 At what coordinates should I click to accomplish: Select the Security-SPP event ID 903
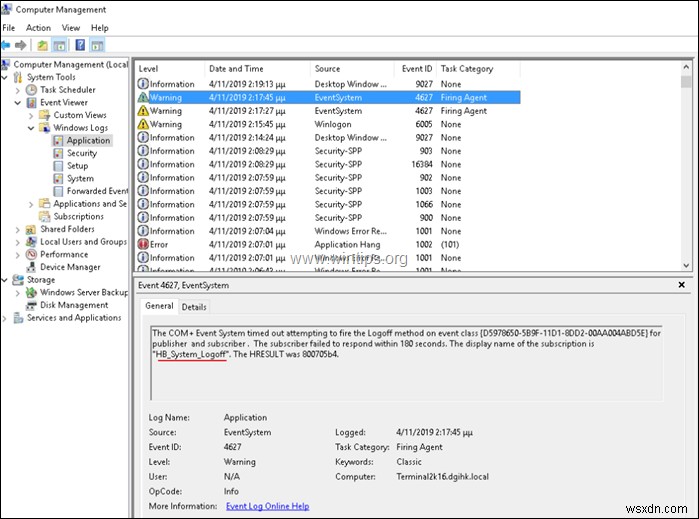328,151
